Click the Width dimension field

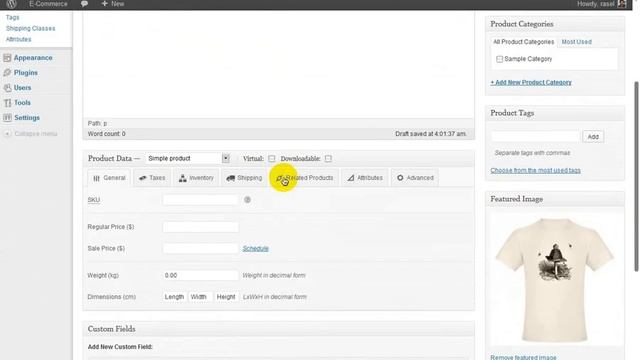[x=200, y=297]
